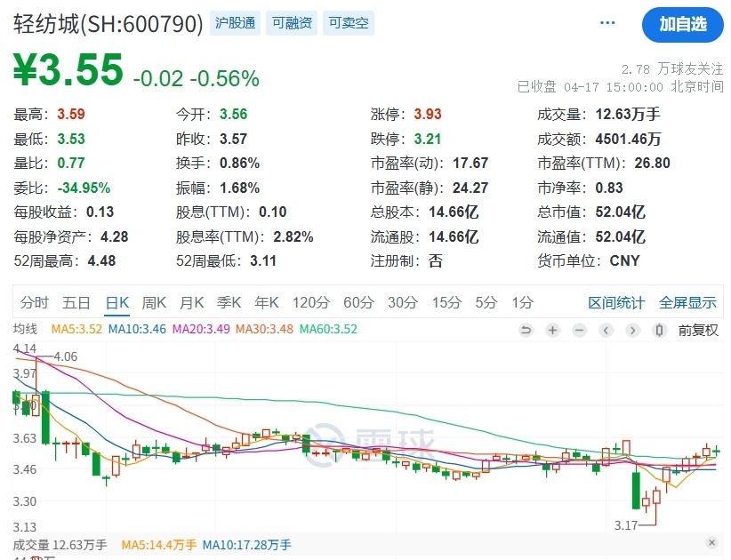Click the 2.78 万球友关注 followers text
This screenshot has height=560, width=731.
672,69
